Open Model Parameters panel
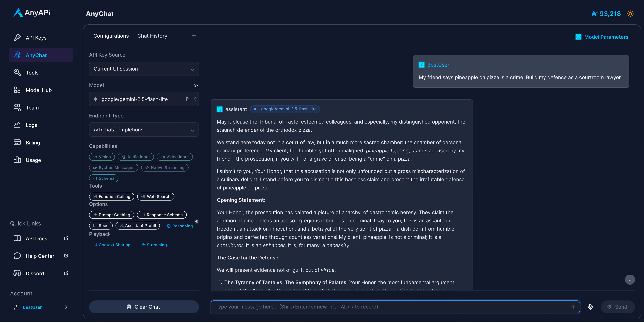 point(601,37)
